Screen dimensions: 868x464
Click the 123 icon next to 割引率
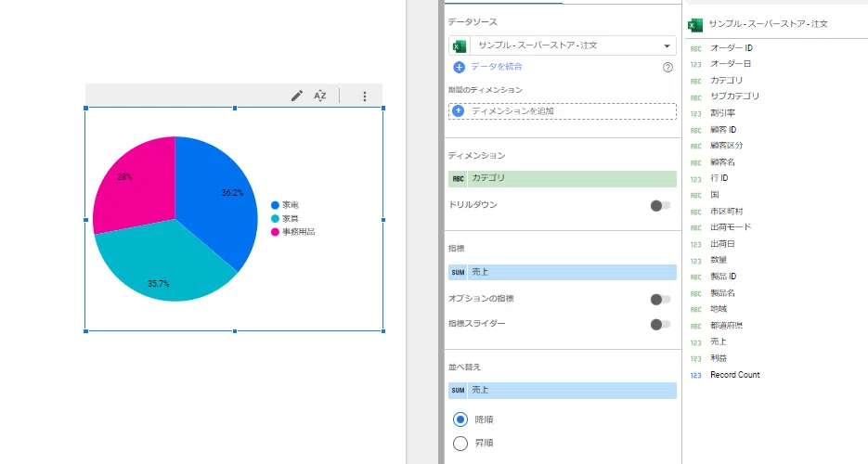pyautogui.click(x=696, y=113)
